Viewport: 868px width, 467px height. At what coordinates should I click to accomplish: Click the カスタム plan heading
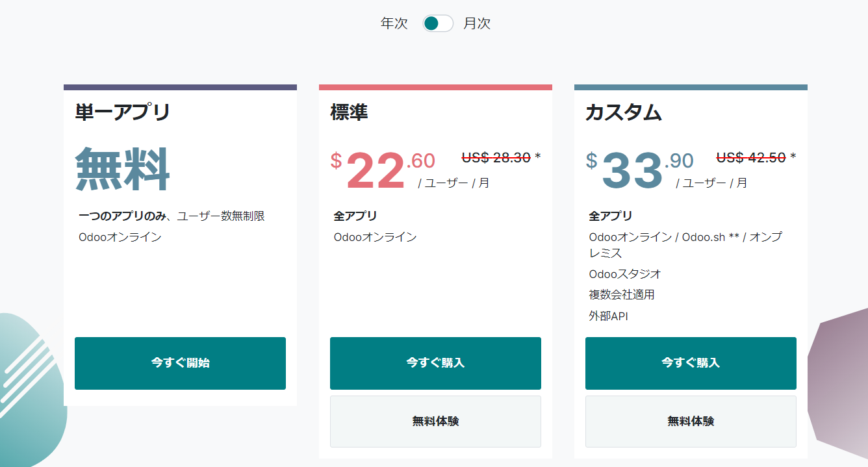click(624, 112)
